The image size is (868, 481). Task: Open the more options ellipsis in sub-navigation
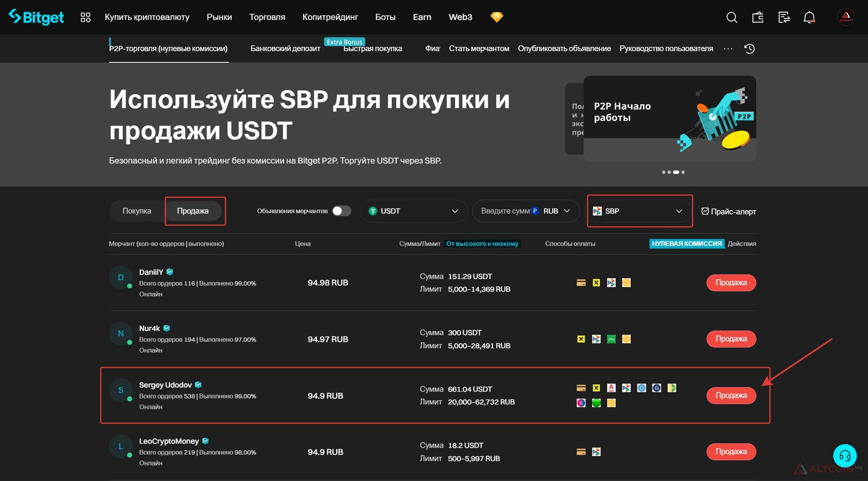coord(728,49)
